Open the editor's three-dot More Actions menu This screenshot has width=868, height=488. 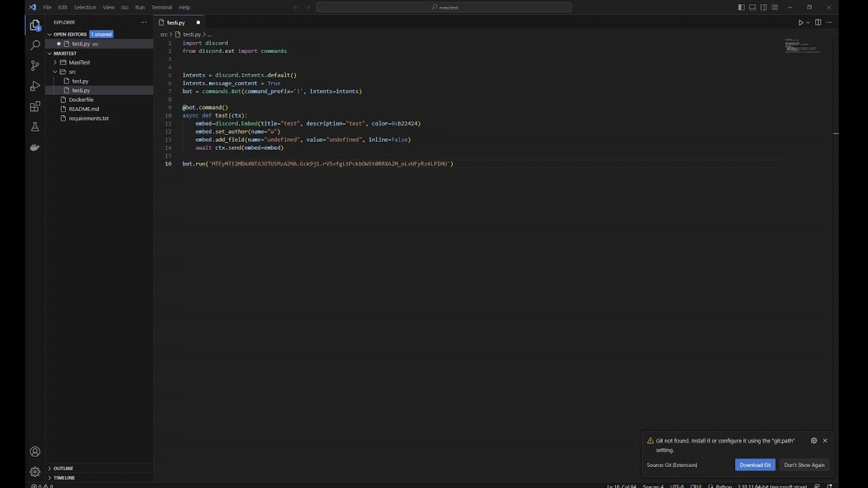[828, 22]
